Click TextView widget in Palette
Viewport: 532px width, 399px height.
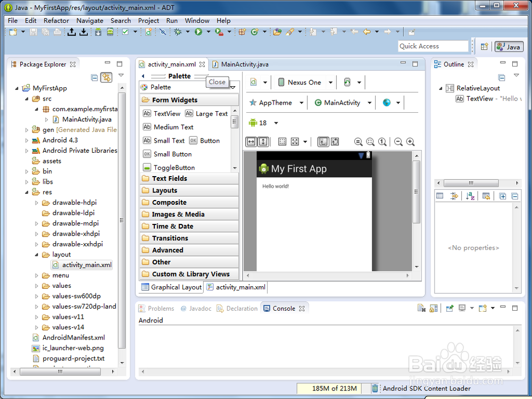click(x=162, y=114)
